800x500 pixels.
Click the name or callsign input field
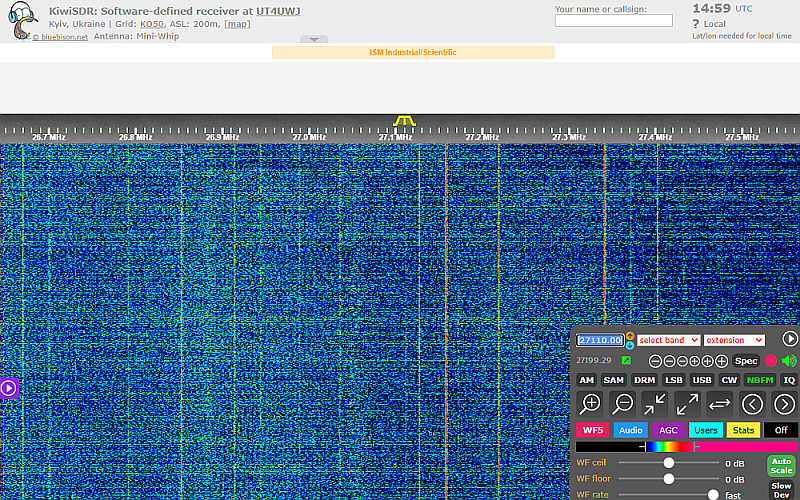pos(614,21)
